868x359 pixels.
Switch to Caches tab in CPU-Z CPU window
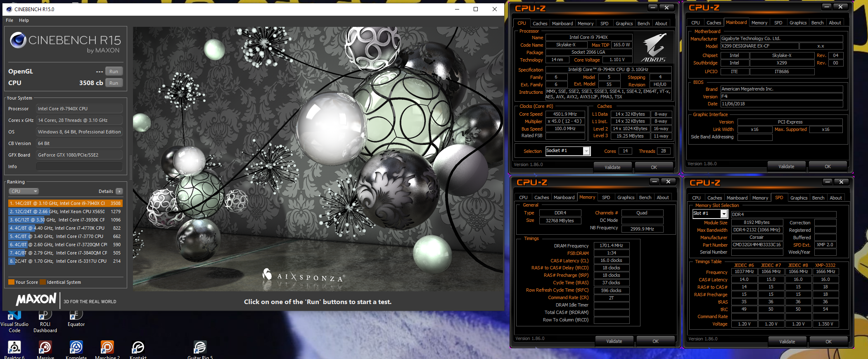click(x=540, y=24)
